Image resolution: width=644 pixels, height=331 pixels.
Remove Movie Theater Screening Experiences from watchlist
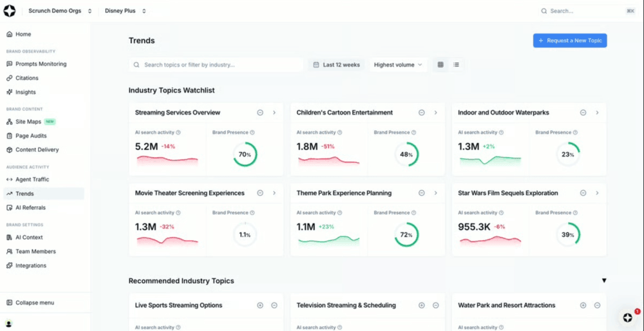pos(260,193)
